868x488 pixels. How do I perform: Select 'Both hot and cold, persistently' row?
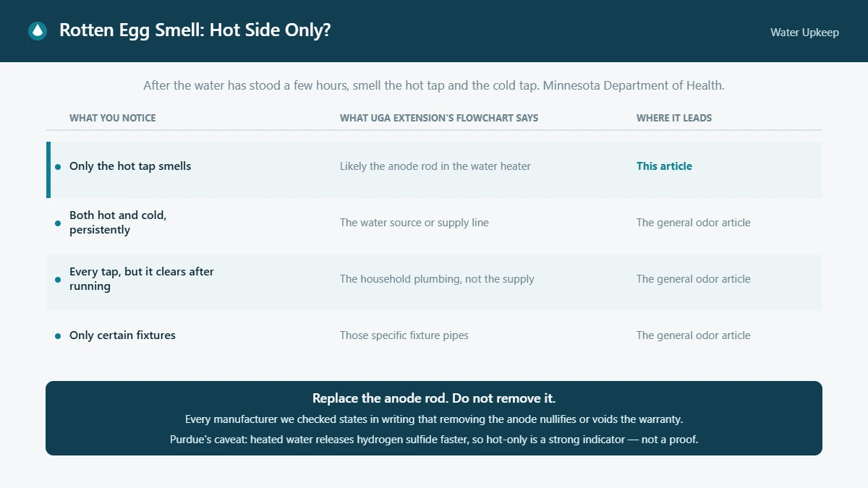click(x=434, y=226)
